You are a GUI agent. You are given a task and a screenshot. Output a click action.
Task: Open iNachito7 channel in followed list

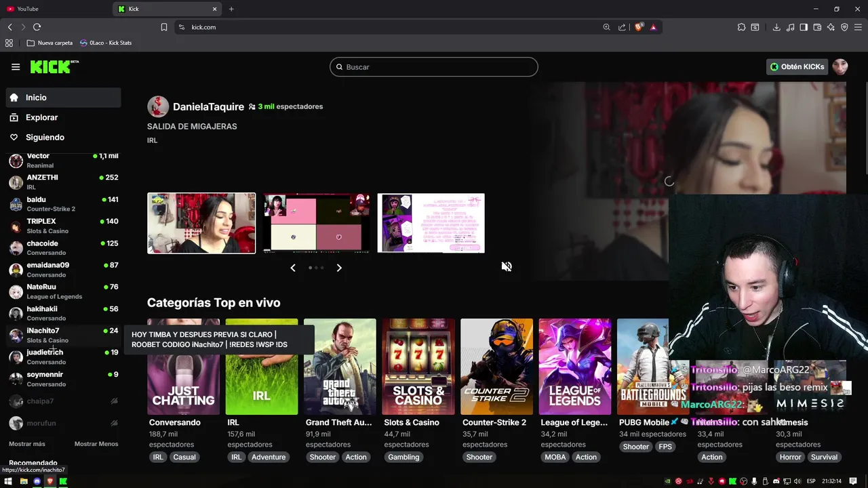tap(63, 335)
